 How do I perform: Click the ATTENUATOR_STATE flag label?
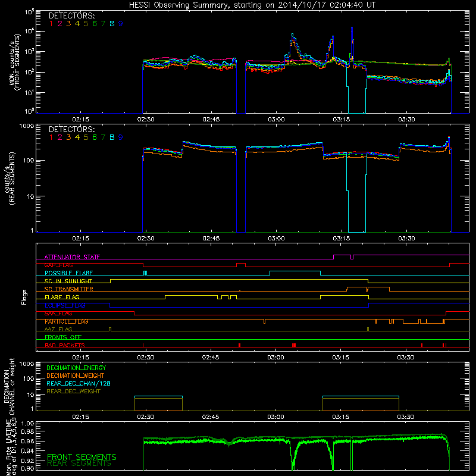click(x=72, y=257)
